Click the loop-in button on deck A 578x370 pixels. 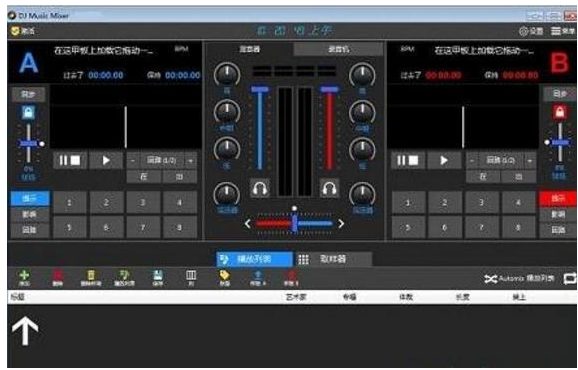point(144,177)
